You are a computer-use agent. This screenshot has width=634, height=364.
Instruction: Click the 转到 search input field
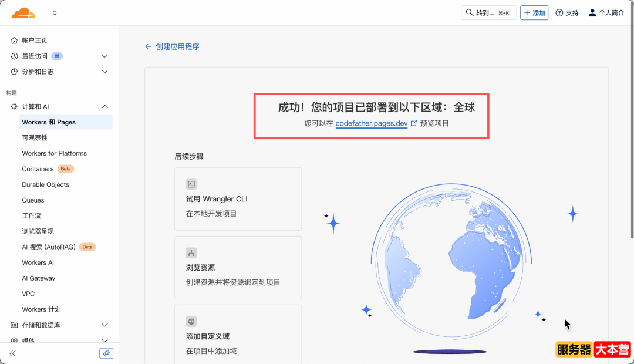pyautogui.click(x=487, y=12)
